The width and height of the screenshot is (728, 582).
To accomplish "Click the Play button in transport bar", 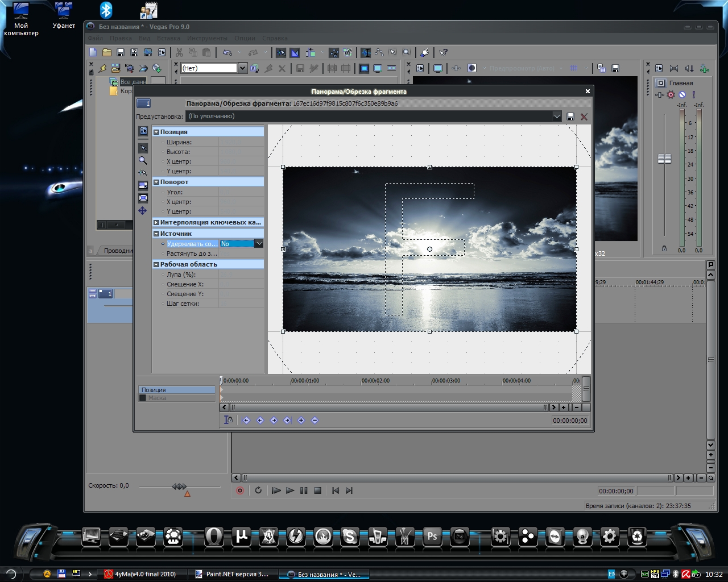I will pyautogui.click(x=290, y=490).
